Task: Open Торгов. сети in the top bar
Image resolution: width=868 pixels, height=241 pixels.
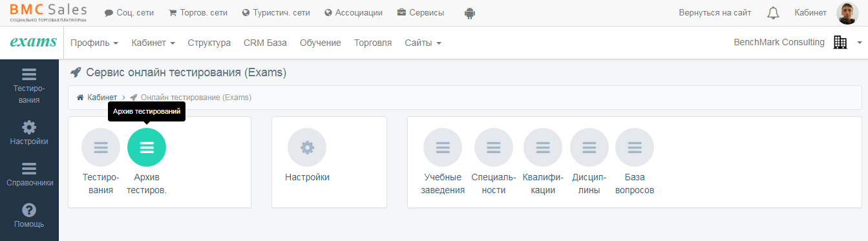Action: pyautogui.click(x=198, y=13)
